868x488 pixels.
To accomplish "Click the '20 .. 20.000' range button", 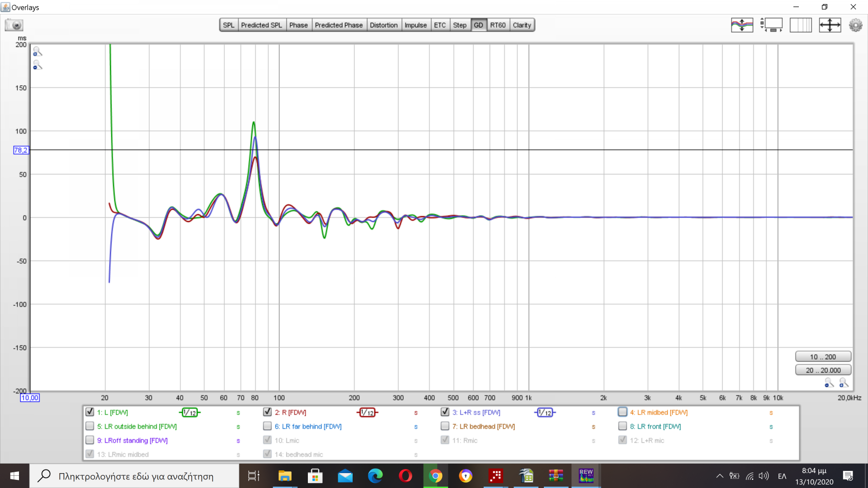I will click(823, 370).
